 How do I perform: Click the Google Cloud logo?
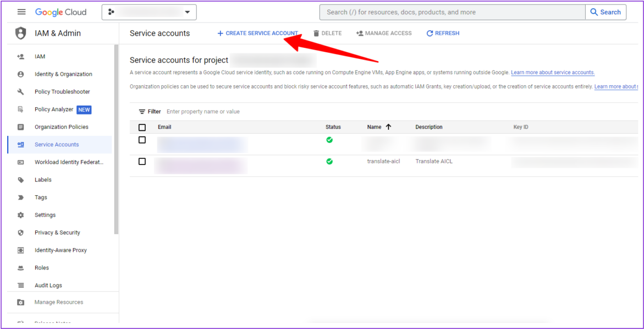[x=61, y=12]
